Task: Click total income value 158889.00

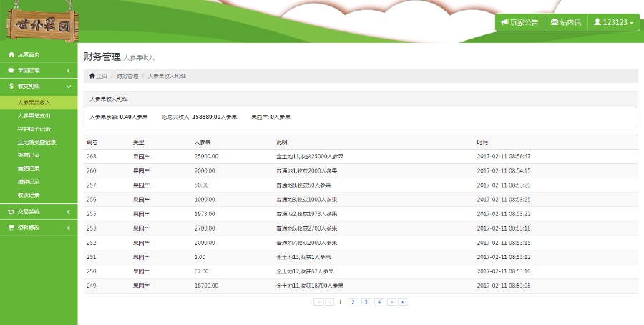Action: [x=206, y=117]
